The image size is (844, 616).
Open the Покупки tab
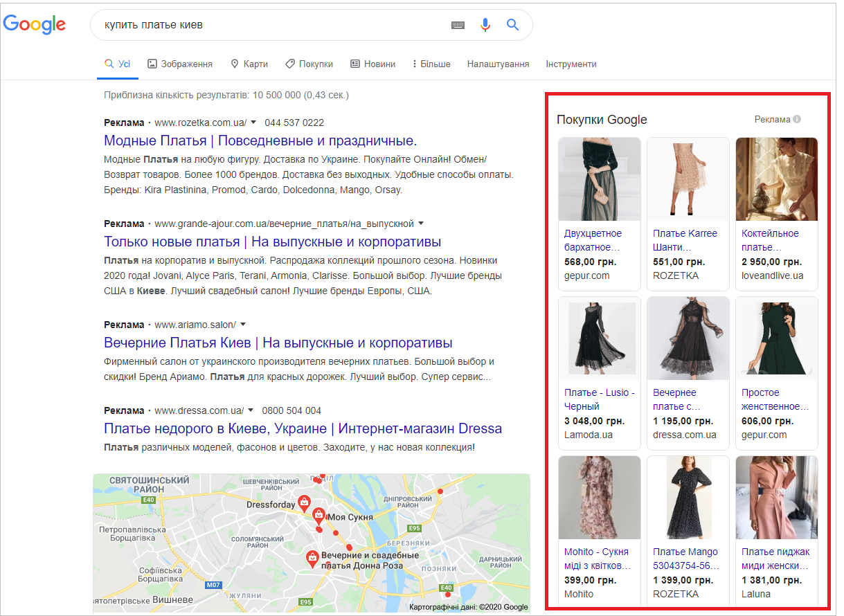(x=309, y=64)
